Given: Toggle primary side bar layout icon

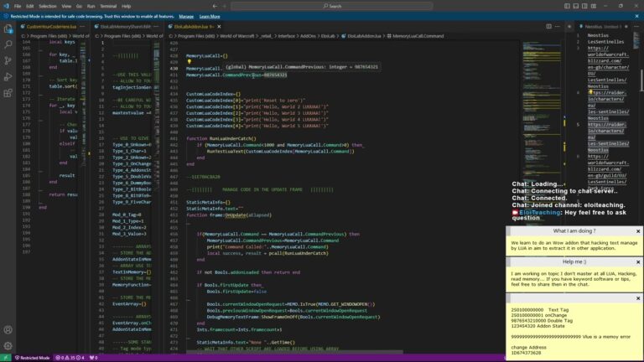Looking at the screenshot, I should point(567,6).
